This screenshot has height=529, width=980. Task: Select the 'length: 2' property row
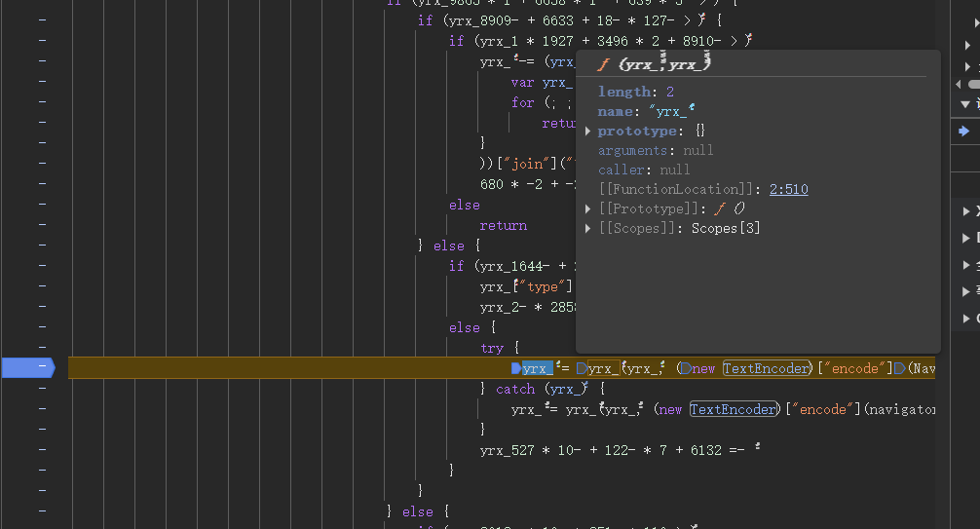(635, 92)
